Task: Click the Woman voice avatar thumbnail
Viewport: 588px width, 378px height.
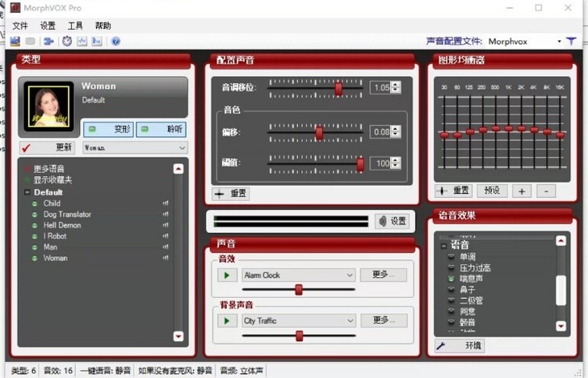Action: 48,107
